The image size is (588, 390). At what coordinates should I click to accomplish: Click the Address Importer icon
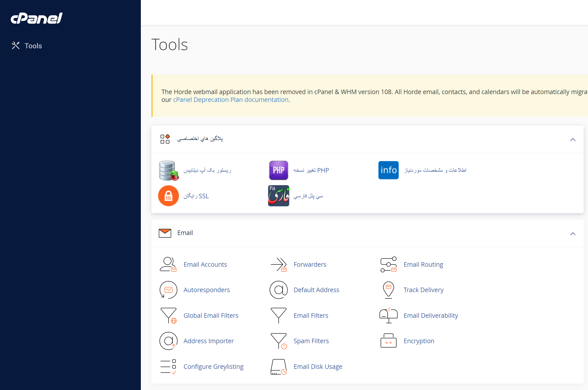pyautogui.click(x=168, y=341)
